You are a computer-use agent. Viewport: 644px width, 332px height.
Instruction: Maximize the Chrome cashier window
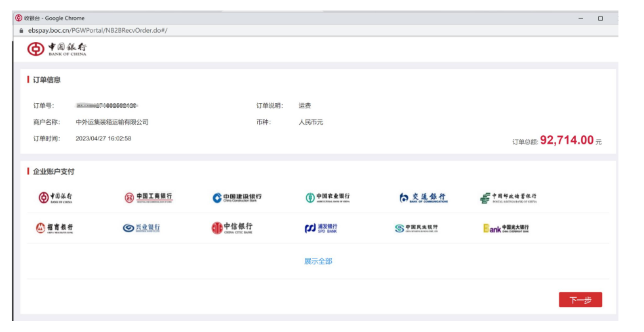(x=601, y=18)
